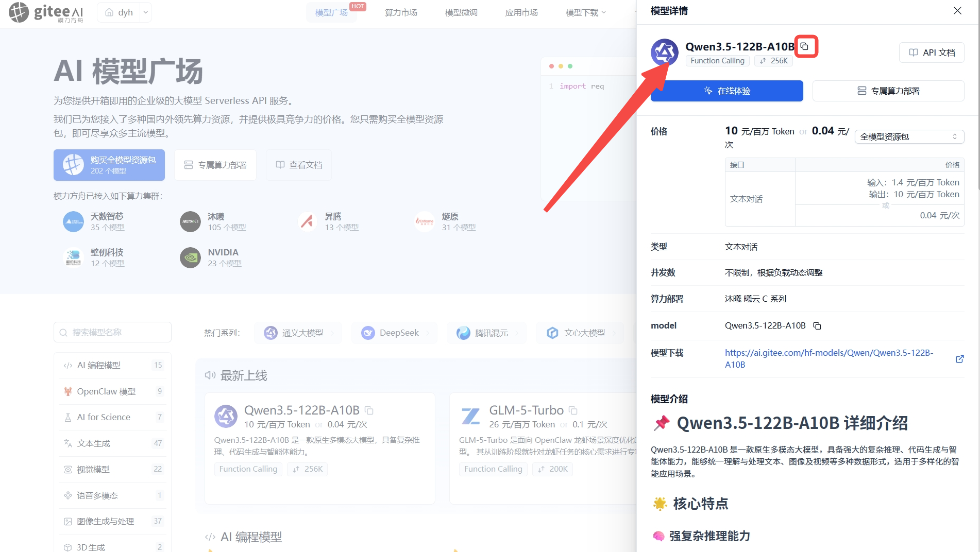Close the model details panel
Image resolution: width=980 pixels, height=552 pixels.
point(957,11)
